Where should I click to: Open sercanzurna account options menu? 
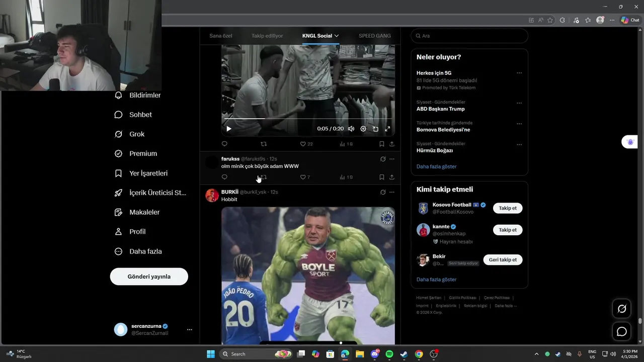pyautogui.click(x=190, y=329)
